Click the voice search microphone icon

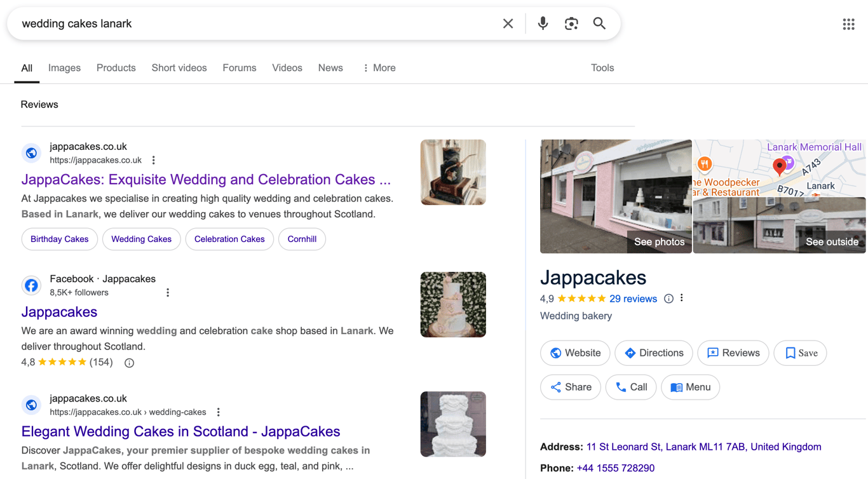543,23
